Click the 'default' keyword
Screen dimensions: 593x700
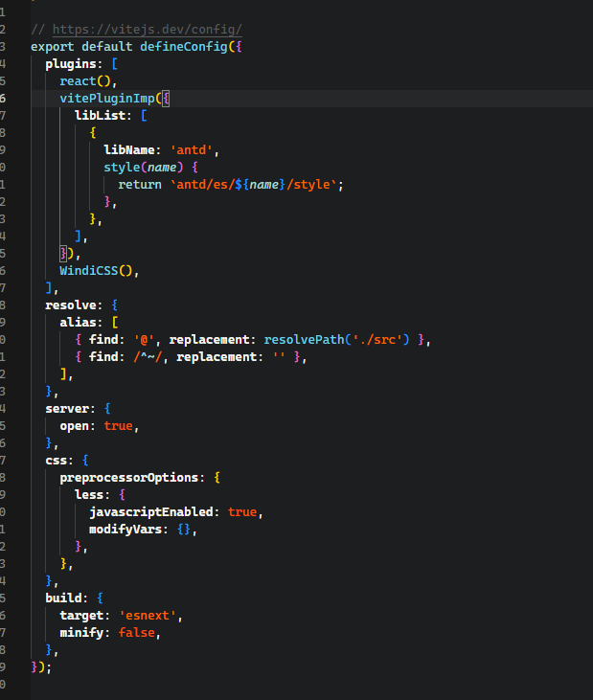coord(107,46)
